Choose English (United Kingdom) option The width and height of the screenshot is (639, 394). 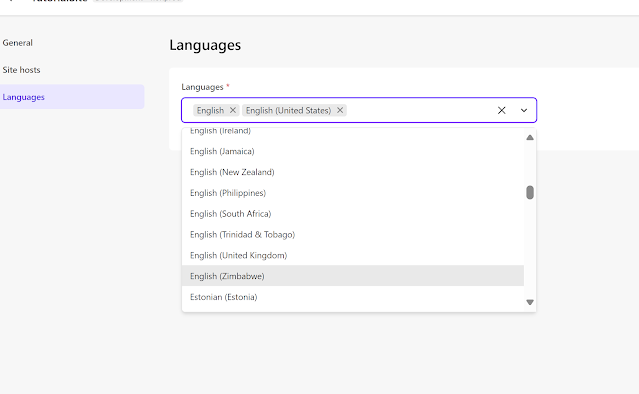click(x=353, y=255)
